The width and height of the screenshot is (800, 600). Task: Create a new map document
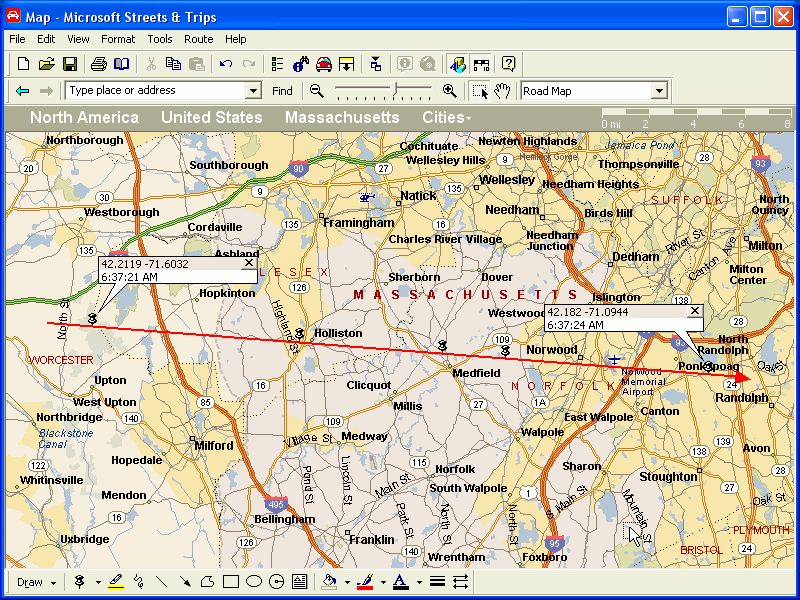click(23, 64)
